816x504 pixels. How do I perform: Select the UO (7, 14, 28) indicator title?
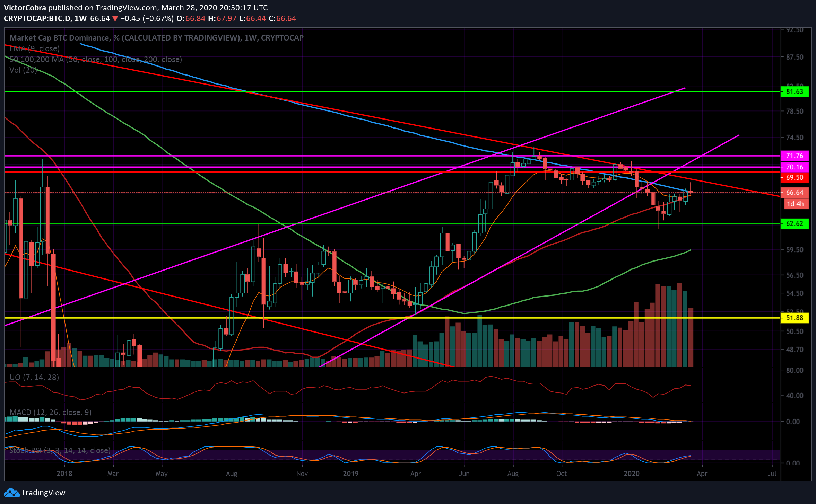pyautogui.click(x=34, y=378)
